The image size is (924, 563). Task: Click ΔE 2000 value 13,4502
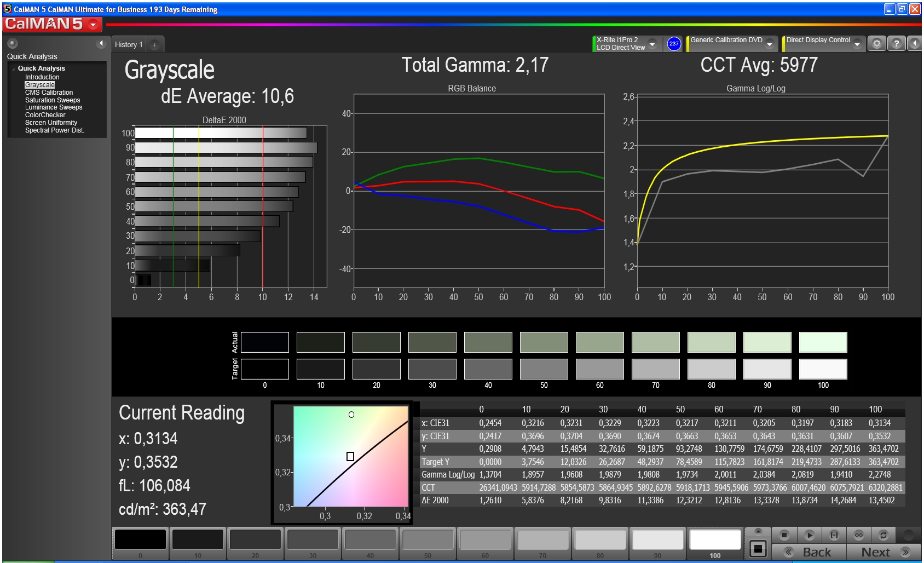[881, 500]
